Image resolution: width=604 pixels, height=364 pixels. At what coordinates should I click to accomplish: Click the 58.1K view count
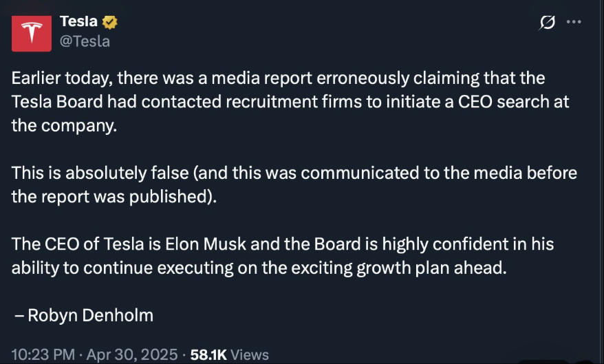208,354
